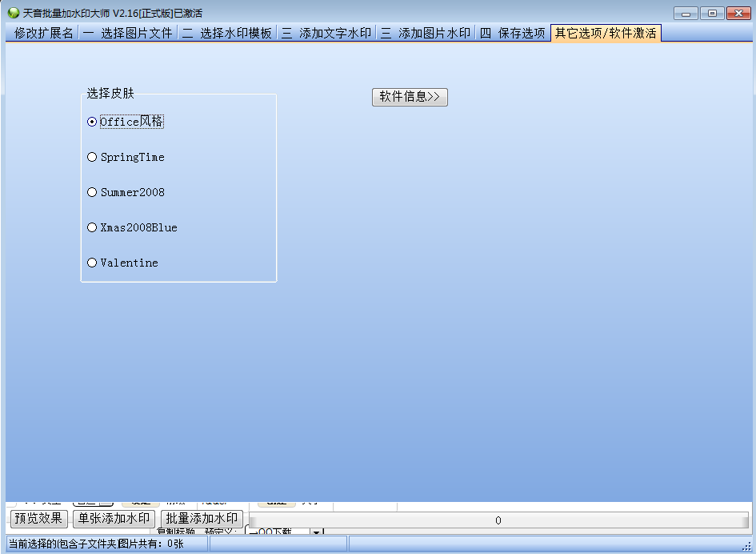Select the Summer2008 skin radio button
The image size is (756, 554).
pyautogui.click(x=92, y=192)
